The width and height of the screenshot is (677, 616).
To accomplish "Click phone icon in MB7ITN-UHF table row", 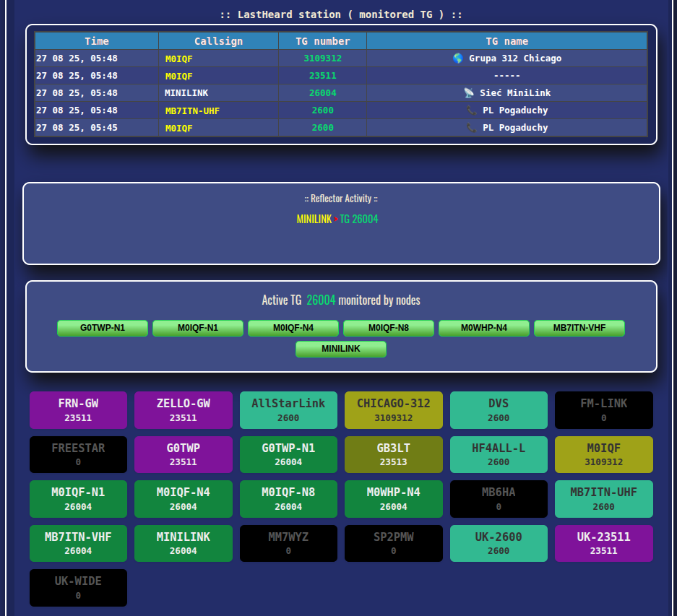I will click(x=472, y=110).
